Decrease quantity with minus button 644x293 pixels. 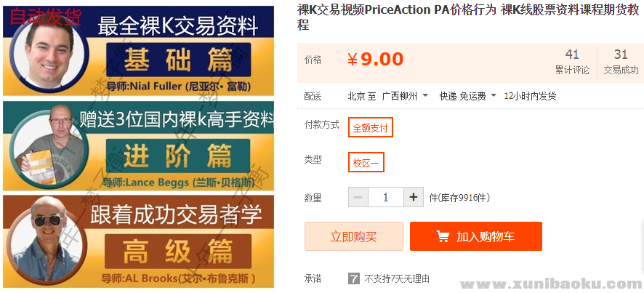point(358,197)
